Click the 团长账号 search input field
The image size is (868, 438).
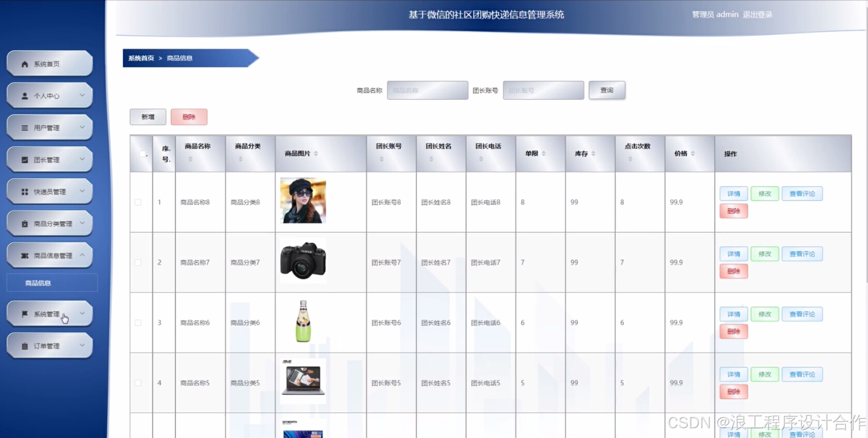[x=543, y=90]
